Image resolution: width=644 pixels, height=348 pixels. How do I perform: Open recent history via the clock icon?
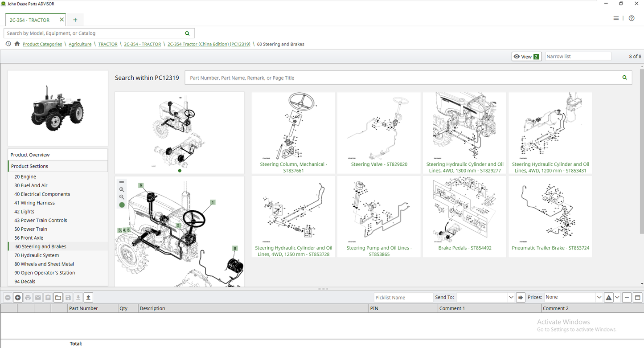pos(8,44)
